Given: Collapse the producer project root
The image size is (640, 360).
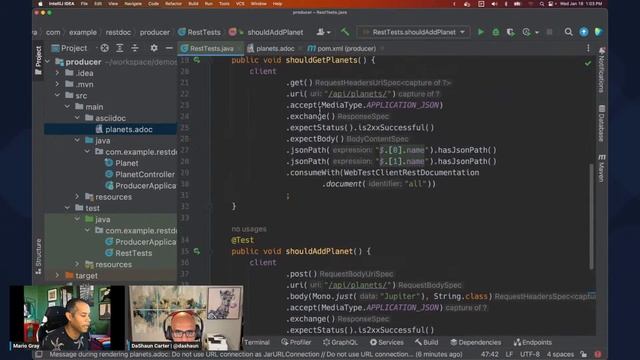Looking at the screenshot, I should (48, 62).
